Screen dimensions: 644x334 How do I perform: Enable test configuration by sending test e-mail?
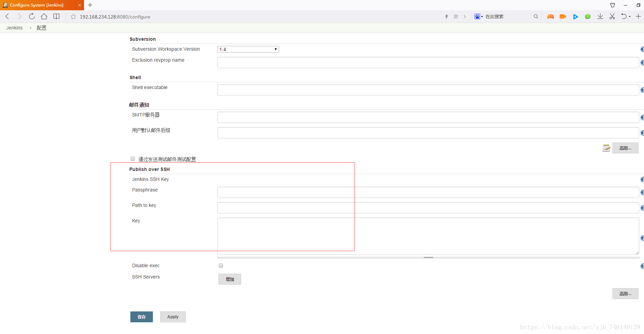click(x=133, y=159)
